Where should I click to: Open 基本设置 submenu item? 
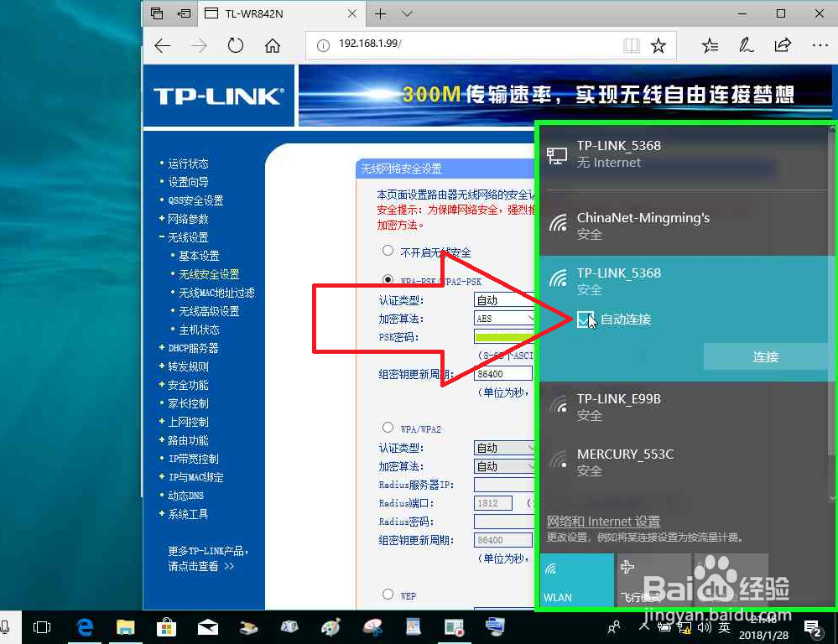click(x=199, y=256)
